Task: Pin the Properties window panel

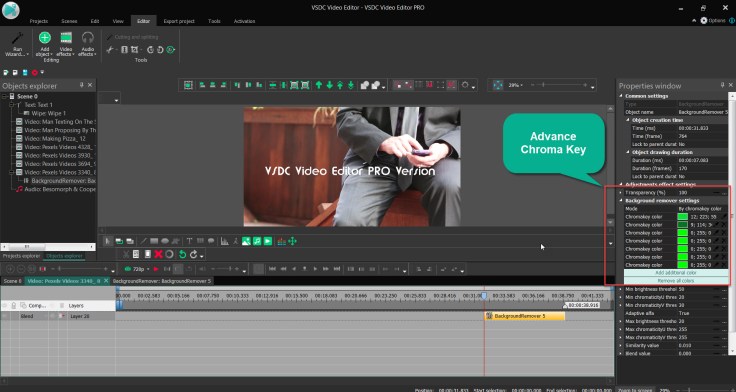Action: 722,85
